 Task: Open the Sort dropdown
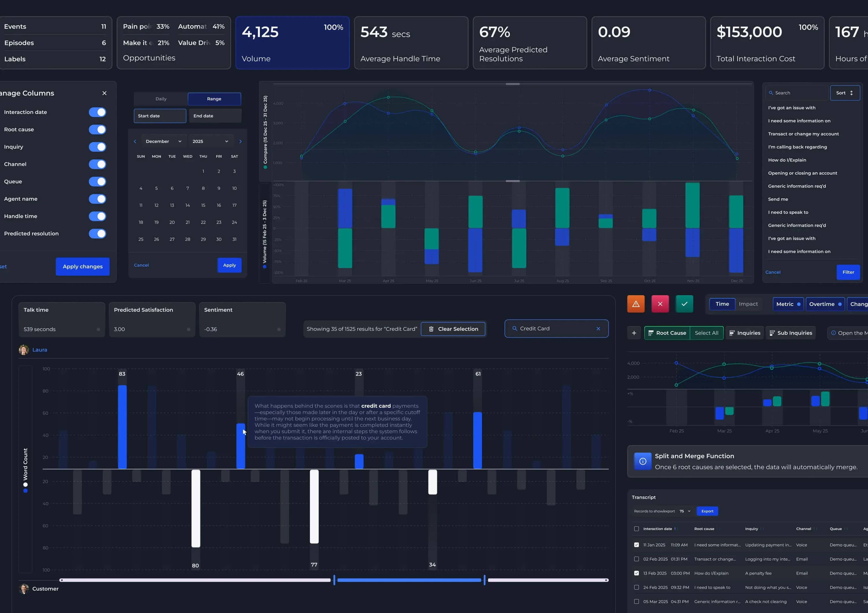tap(845, 93)
